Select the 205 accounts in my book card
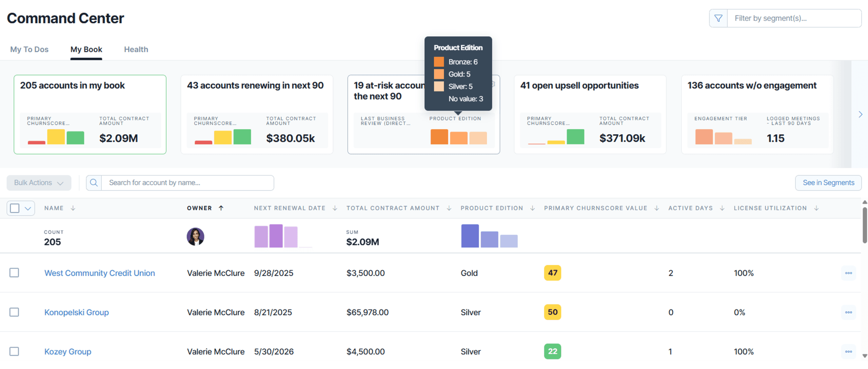The width and height of the screenshot is (868, 369). click(90, 114)
